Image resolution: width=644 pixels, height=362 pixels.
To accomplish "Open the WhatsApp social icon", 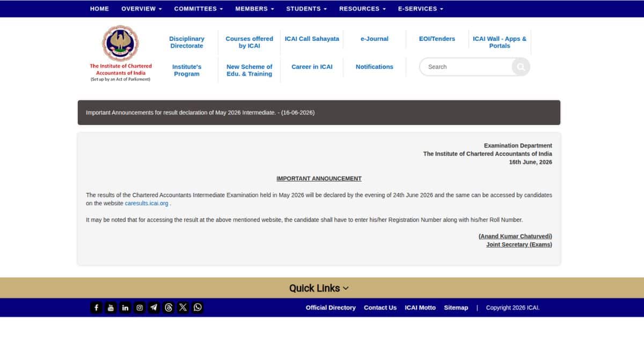I will click(197, 307).
